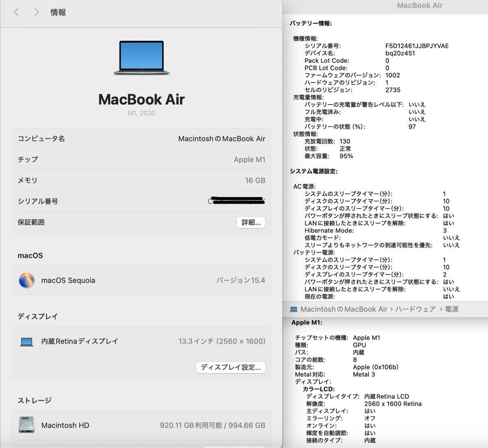Click the 現在の電源: label
Viewport: 488px width, 448px height.
[x=319, y=296]
